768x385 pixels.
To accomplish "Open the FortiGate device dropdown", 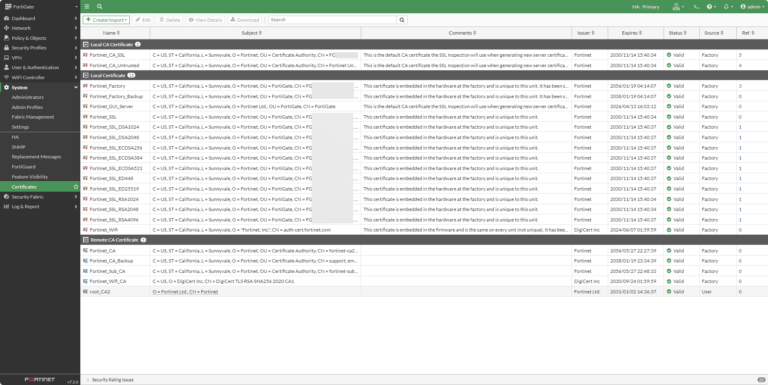I will pyautogui.click(x=76, y=7).
